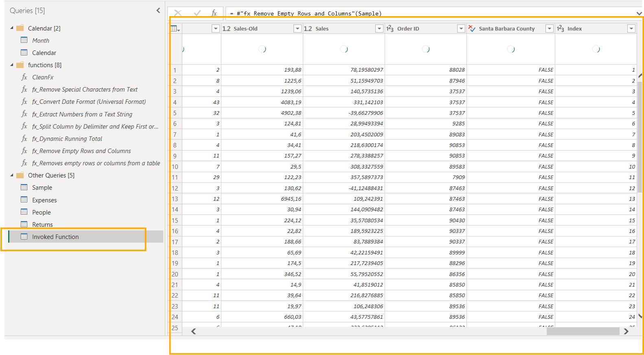
Task: Click the Other Queries folder icon
Action: [x=20, y=175]
